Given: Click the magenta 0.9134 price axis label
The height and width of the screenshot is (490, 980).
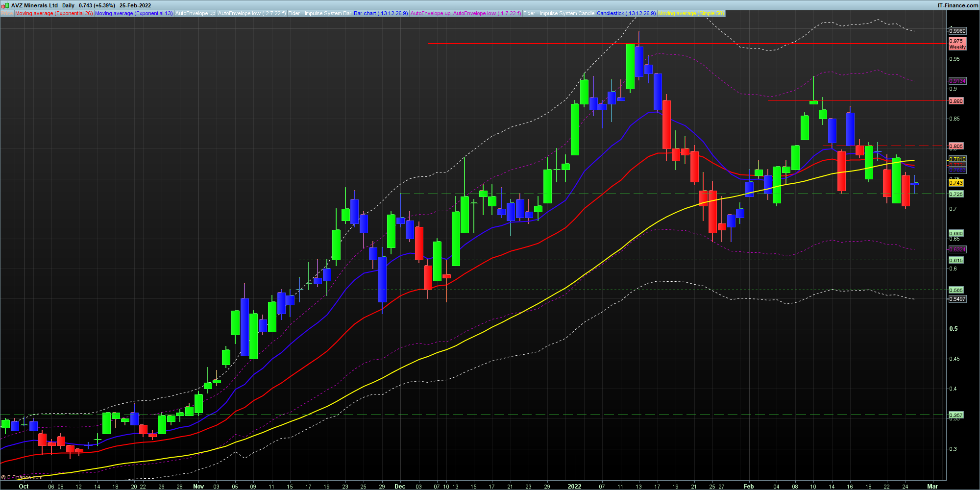Looking at the screenshot, I should (x=957, y=81).
